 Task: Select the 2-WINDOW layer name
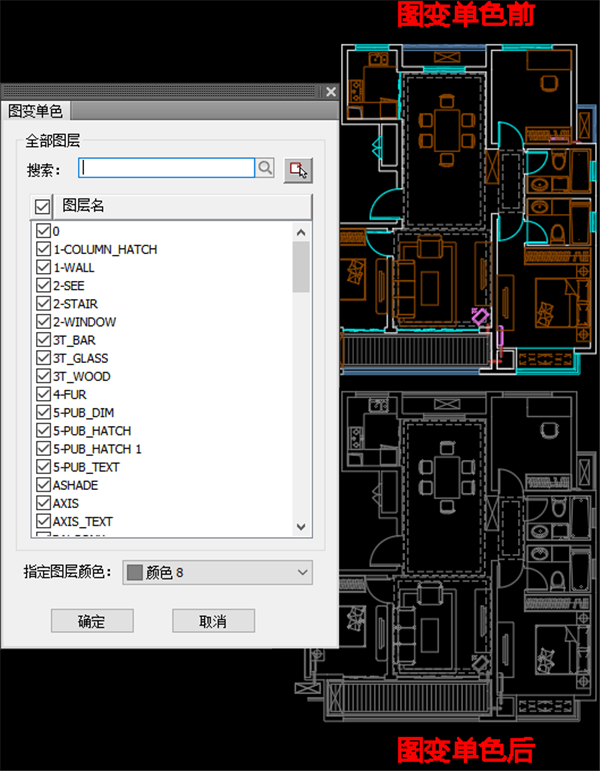pos(85,322)
